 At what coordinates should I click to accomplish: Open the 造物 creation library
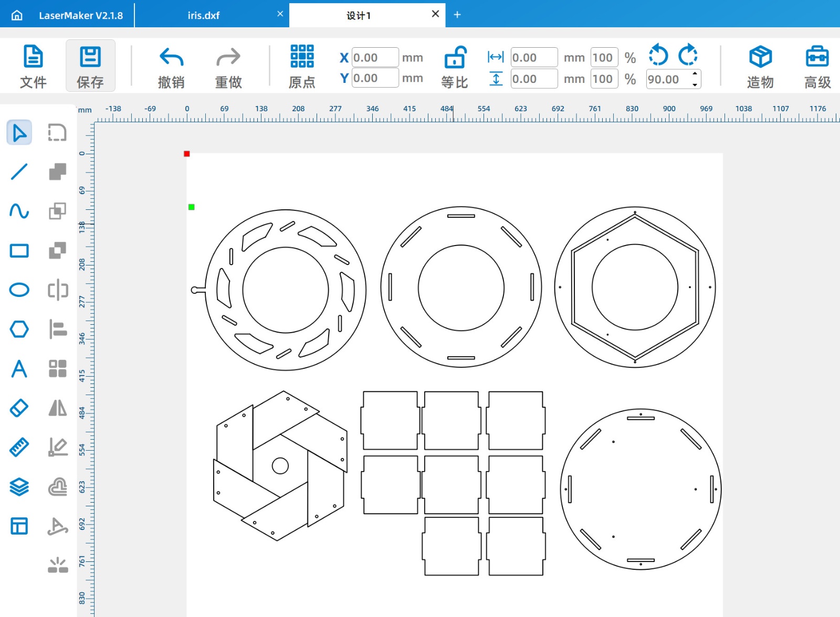pyautogui.click(x=760, y=67)
